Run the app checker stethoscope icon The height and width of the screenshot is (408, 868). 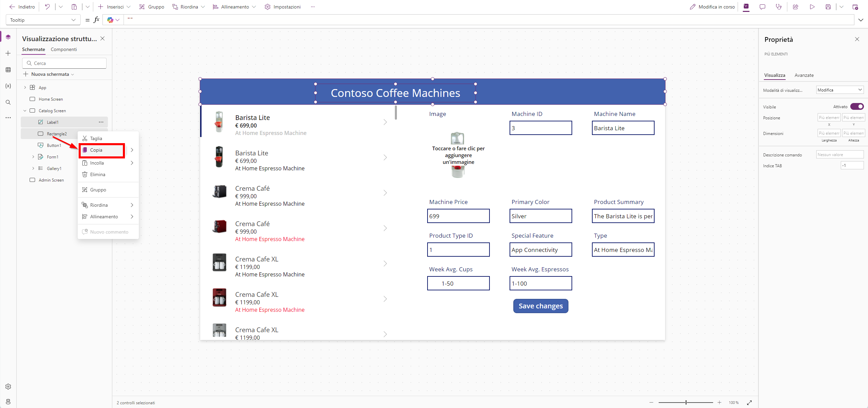[x=779, y=7]
